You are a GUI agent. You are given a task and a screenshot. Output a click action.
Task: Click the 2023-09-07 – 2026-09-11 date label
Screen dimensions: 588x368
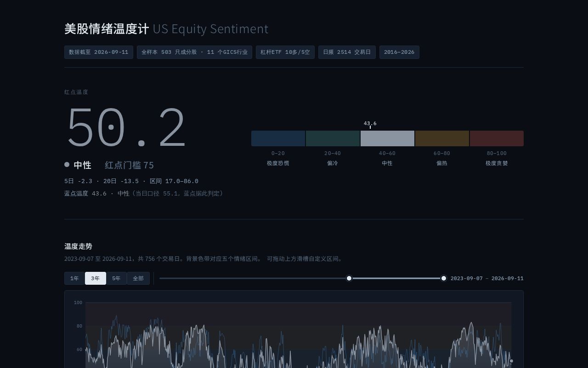[x=487, y=278]
